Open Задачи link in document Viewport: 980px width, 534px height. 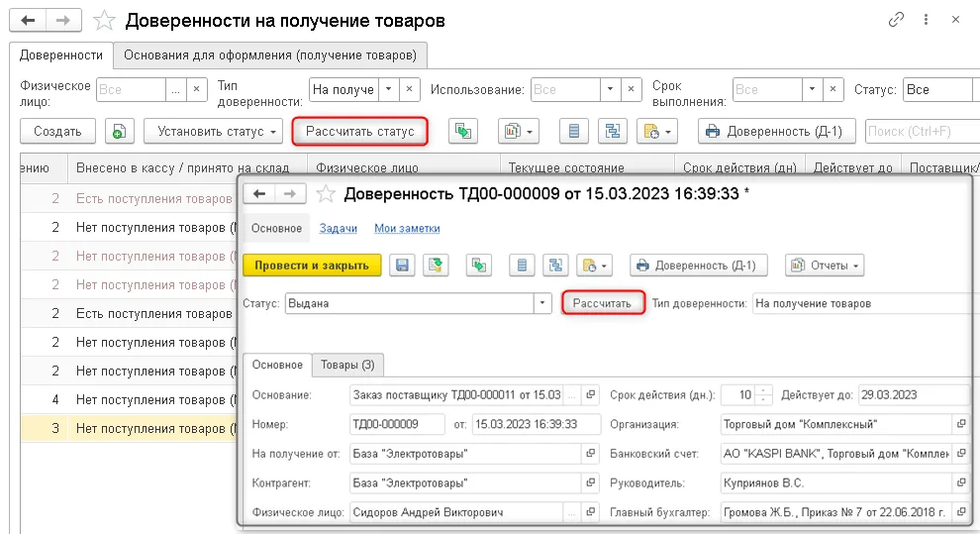[x=339, y=229]
